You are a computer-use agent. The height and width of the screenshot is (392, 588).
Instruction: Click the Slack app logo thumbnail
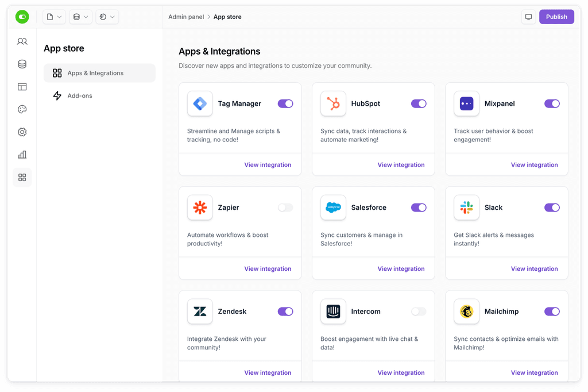466,207
